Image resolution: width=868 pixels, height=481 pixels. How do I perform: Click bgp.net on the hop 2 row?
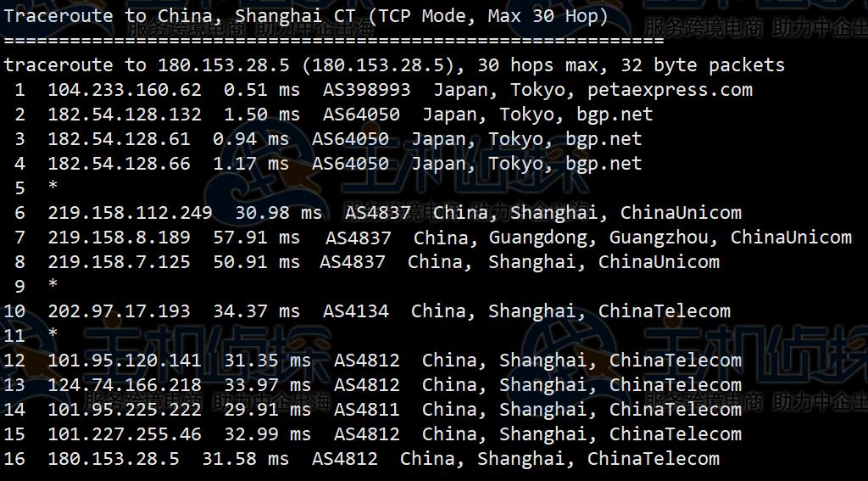[615, 115]
